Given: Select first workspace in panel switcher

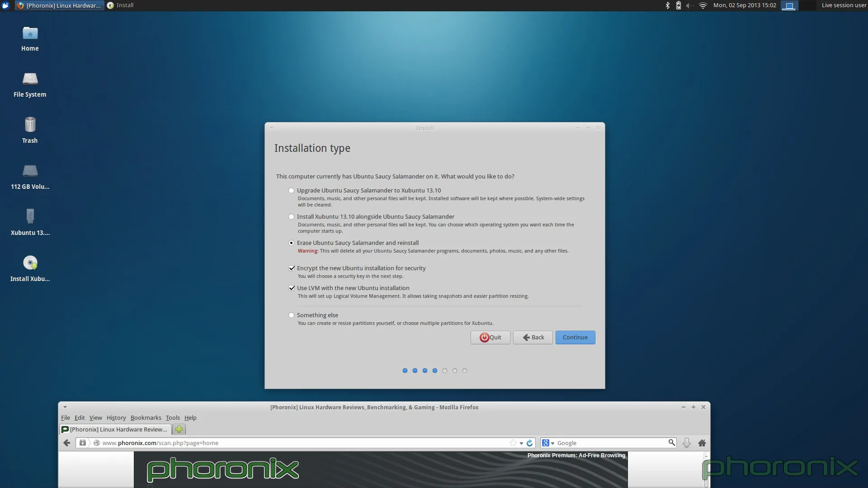Looking at the screenshot, I should pyautogui.click(x=789, y=5).
